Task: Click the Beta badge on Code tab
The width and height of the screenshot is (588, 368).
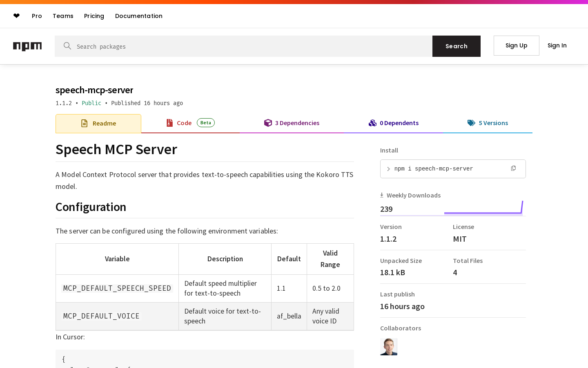Action: coord(206,123)
